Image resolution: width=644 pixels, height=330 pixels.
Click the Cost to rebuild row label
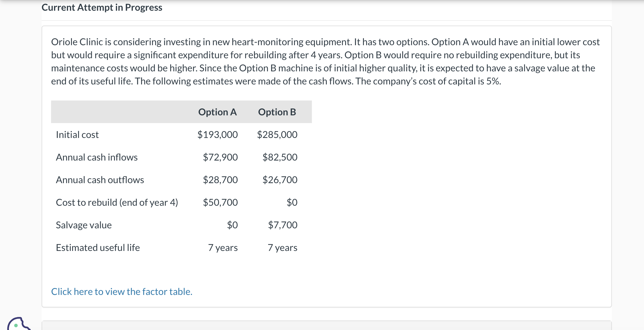[x=117, y=202]
